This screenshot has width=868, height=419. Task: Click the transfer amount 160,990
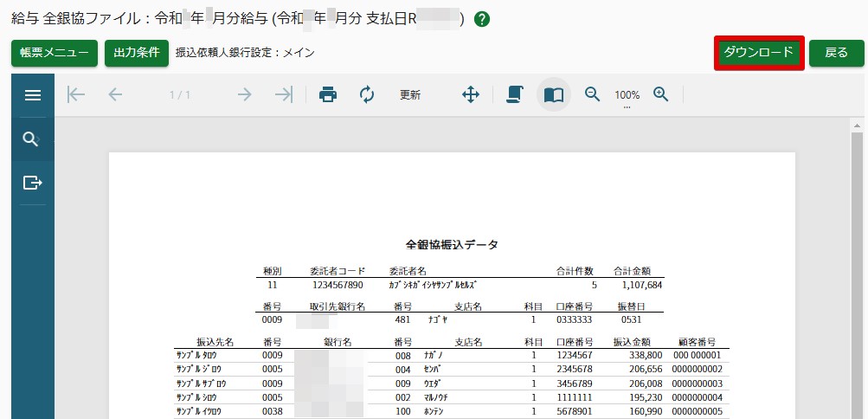(x=645, y=412)
